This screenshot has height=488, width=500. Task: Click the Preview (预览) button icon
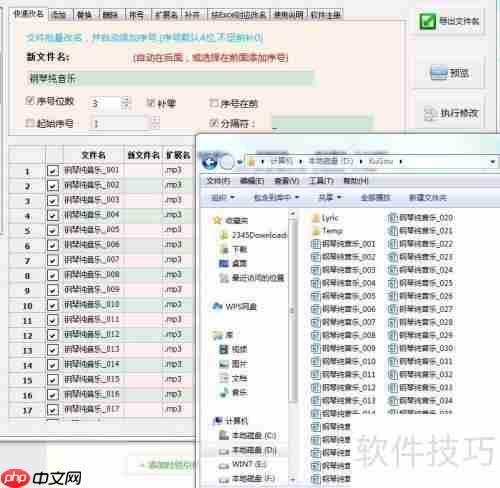[x=439, y=73]
